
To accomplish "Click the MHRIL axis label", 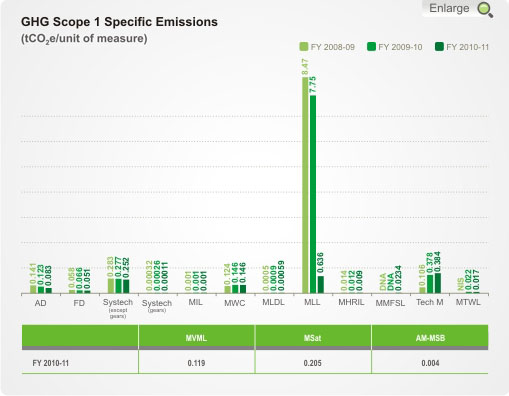I will point(351,302).
